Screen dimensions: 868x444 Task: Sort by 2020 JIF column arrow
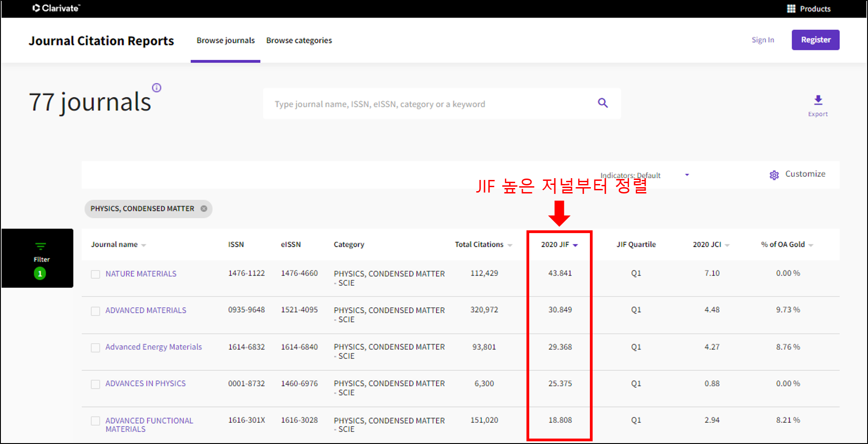575,245
